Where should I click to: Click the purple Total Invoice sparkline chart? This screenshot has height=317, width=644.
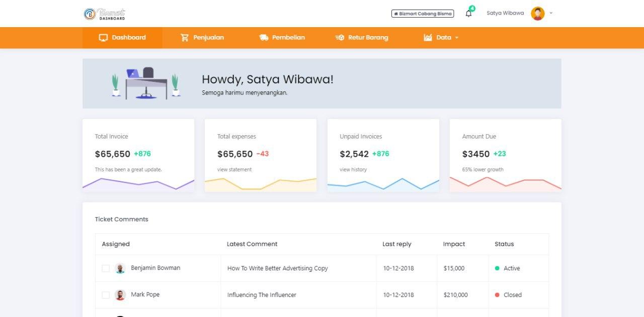[x=138, y=184]
